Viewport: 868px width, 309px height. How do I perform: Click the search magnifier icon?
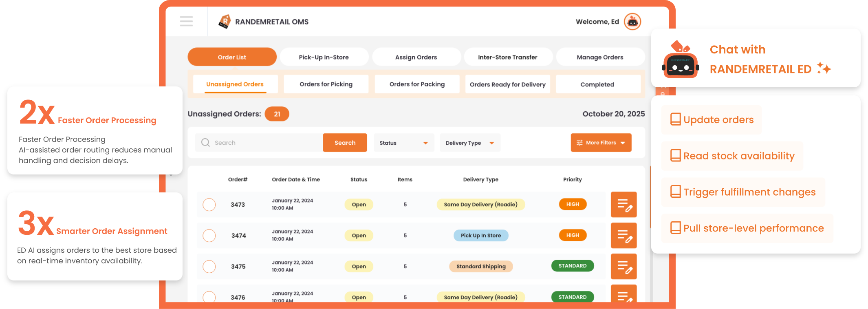click(x=206, y=143)
